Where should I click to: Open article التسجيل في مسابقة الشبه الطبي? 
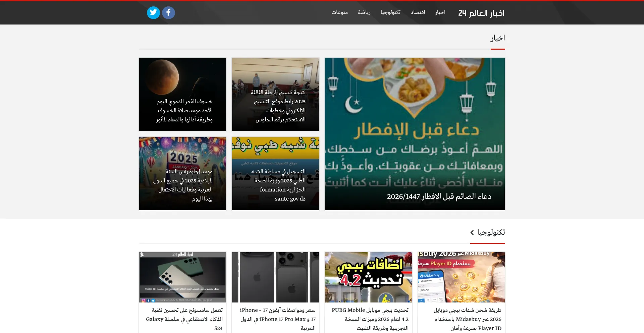pyautogui.click(x=275, y=174)
